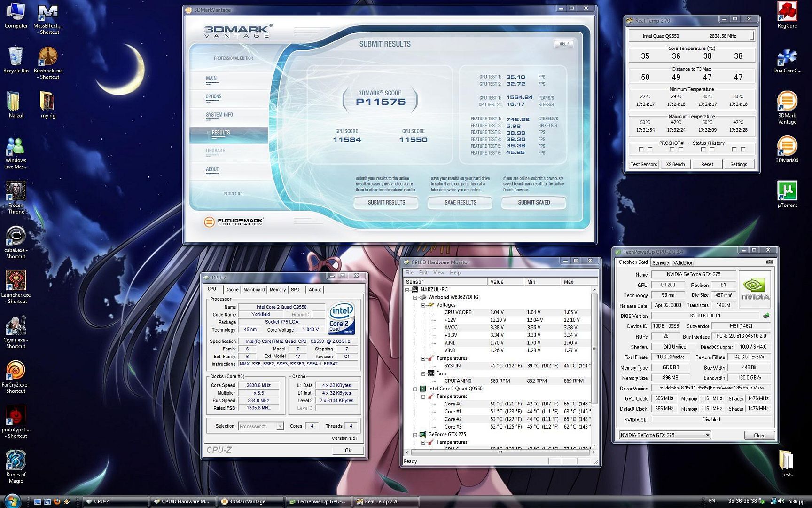
Task: Click SUBMIT RESULTS in 3DMark Vantage
Action: pyautogui.click(x=385, y=203)
